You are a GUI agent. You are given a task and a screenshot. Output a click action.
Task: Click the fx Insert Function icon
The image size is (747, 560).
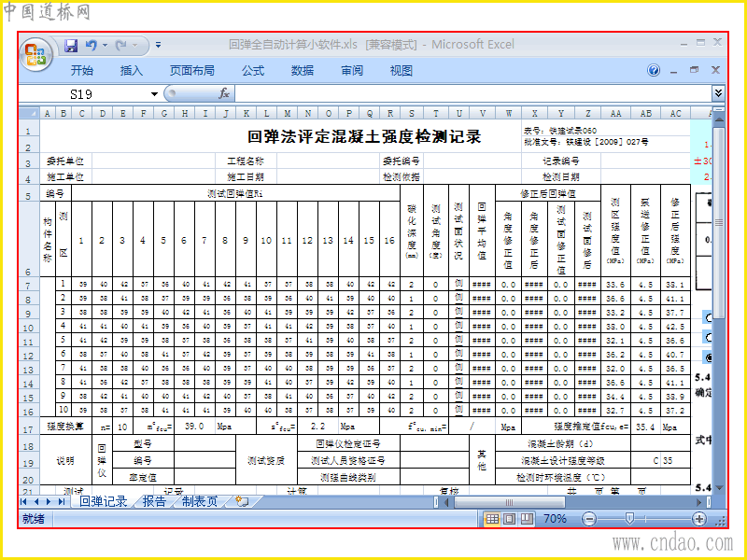tap(224, 94)
